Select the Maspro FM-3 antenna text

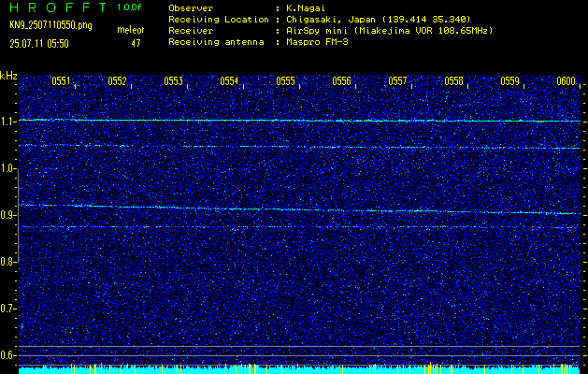click(317, 42)
